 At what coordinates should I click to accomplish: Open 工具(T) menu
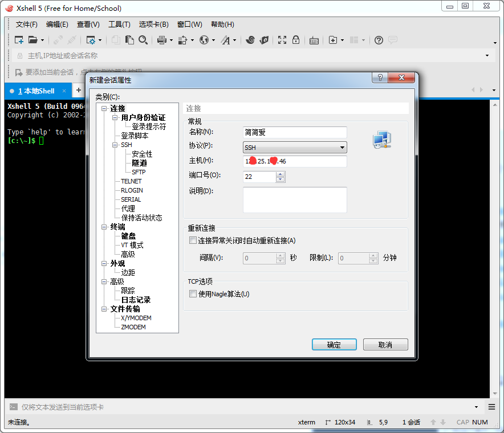click(119, 24)
